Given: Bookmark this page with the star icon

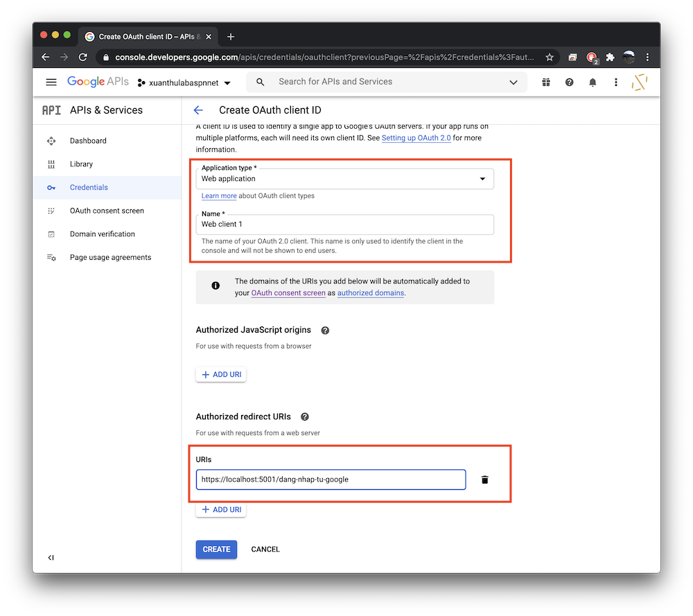Looking at the screenshot, I should coord(550,57).
